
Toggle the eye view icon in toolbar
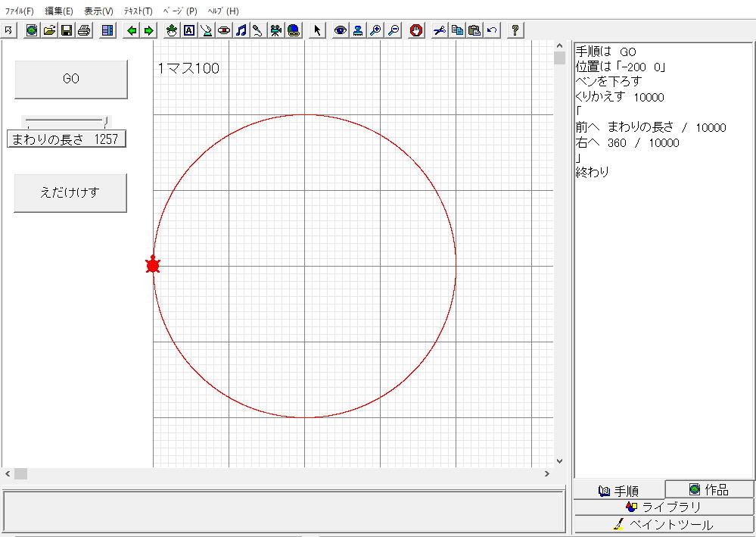[341, 30]
